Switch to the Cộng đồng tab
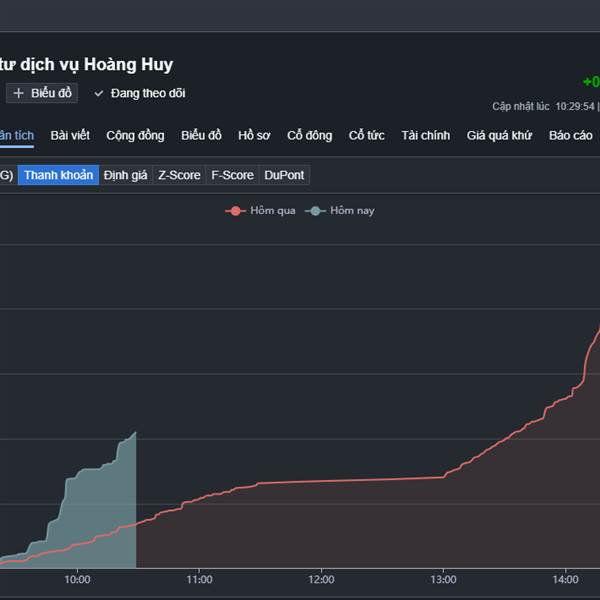The image size is (600, 600). tap(135, 135)
